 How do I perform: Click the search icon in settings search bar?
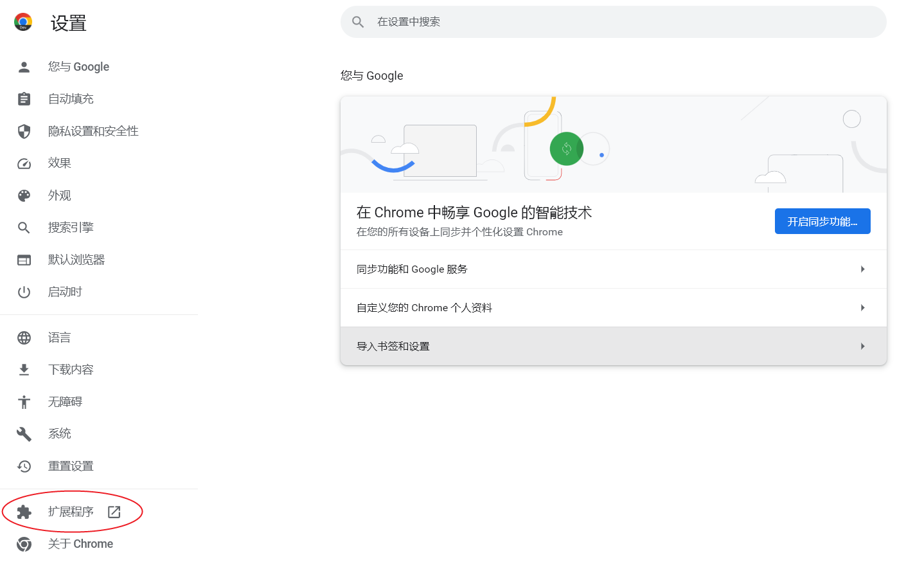[358, 22]
